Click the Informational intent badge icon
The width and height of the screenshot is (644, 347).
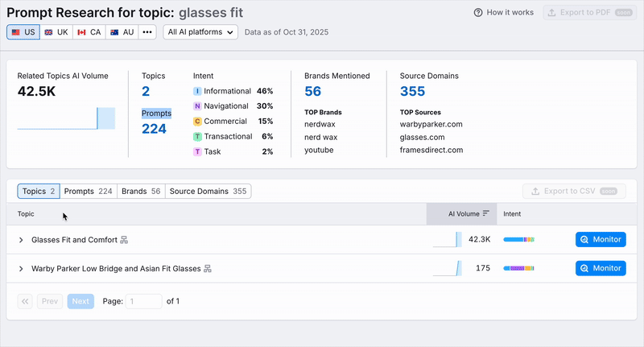pos(197,92)
